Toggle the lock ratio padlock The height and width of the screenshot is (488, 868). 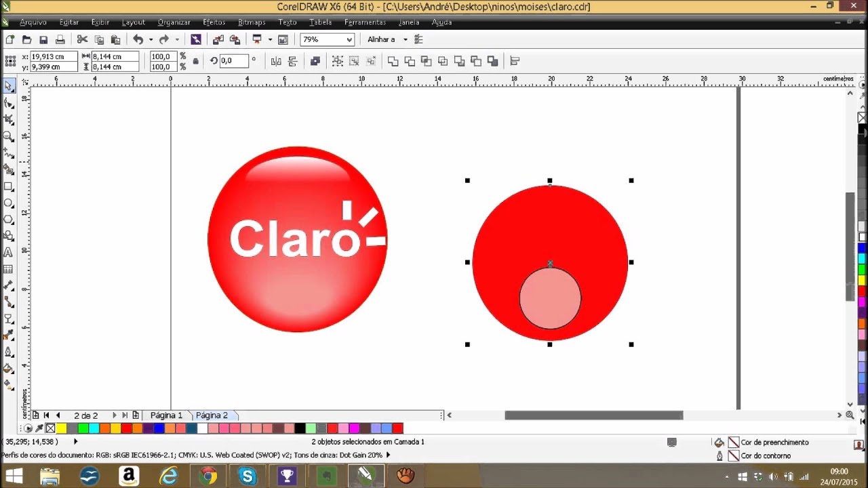(196, 61)
